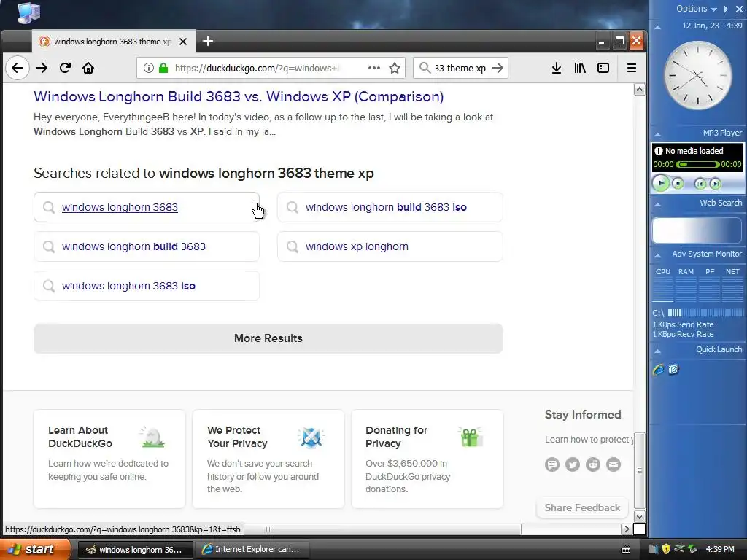Submit search with arrow in search box
The width and height of the screenshot is (747, 560).
[498, 68]
